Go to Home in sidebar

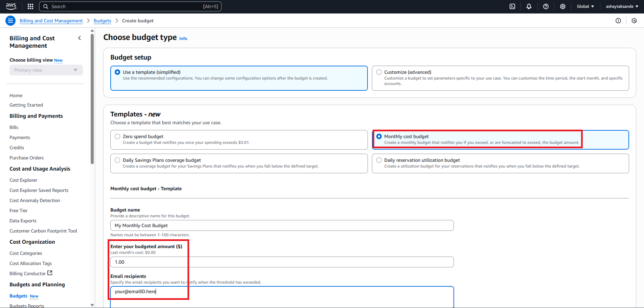16,95
